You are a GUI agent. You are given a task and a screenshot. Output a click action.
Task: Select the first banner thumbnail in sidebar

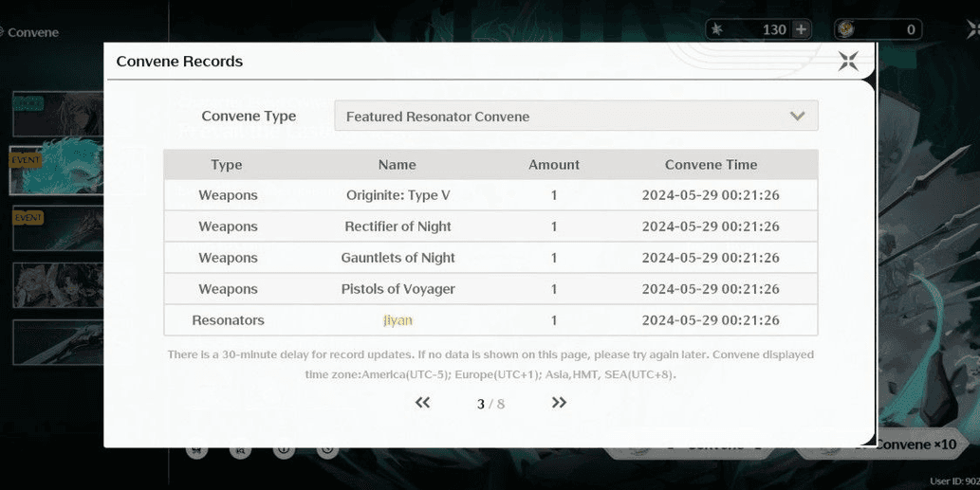57,114
